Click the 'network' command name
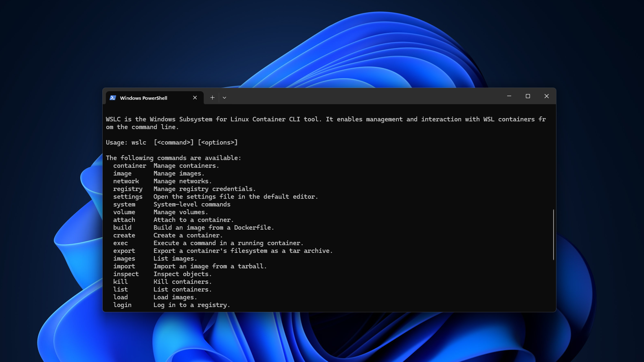The image size is (644, 362). point(126,181)
